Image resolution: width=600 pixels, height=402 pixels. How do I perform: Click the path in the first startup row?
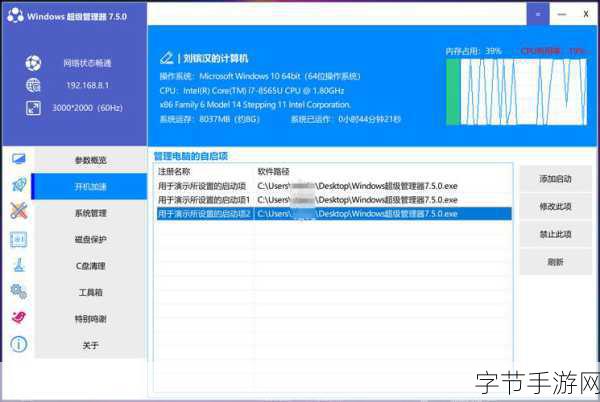click(357, 186)
